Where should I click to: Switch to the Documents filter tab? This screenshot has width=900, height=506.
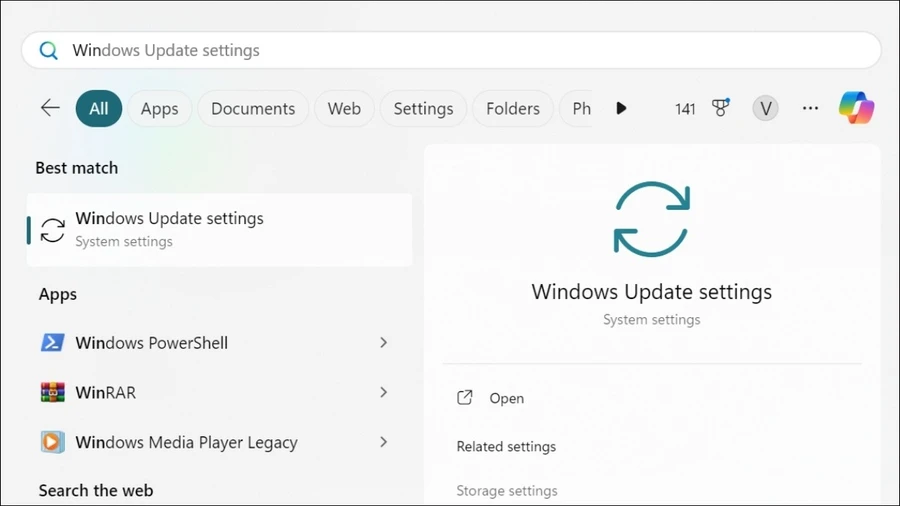[253, 108]
